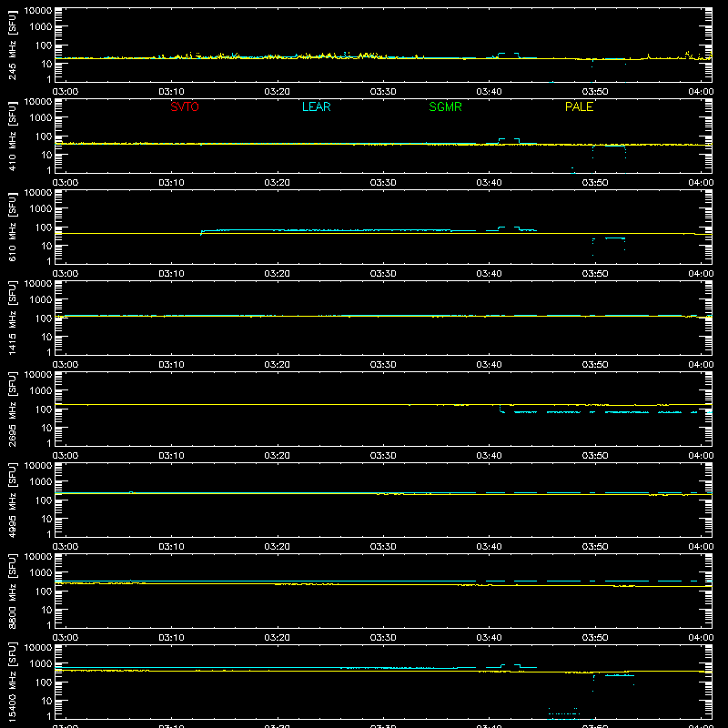This screenshot has height=728, width=728.
Task: Click 03:30 time label under 8800 MHz panel
Action: click(383, 638)
